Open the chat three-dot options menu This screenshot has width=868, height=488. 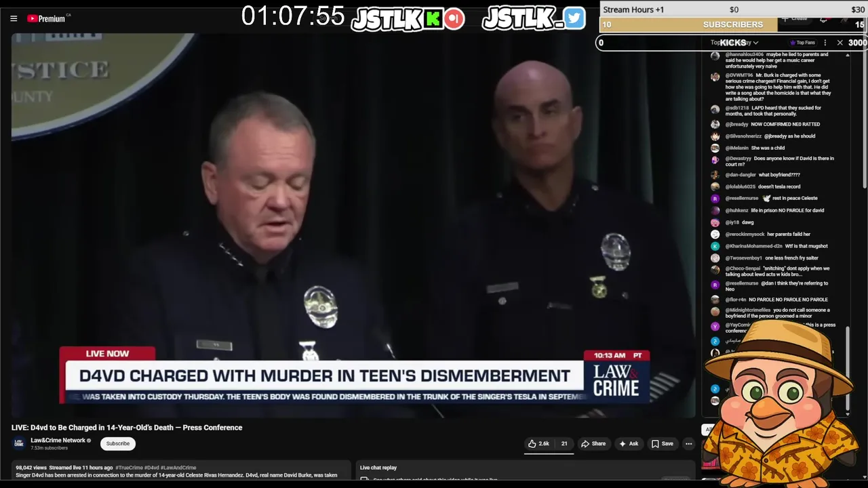pos(825,43)
